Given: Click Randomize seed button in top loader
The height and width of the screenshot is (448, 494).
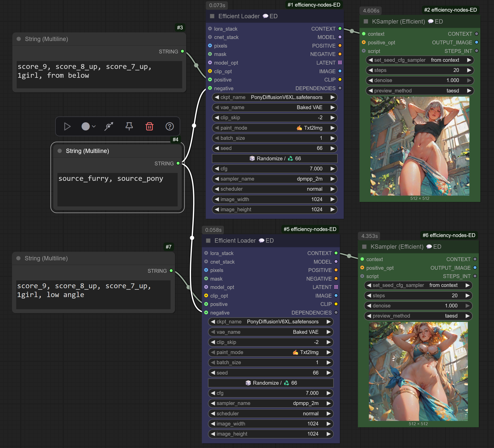Looking at the screenshot, I should coord(275,159).
